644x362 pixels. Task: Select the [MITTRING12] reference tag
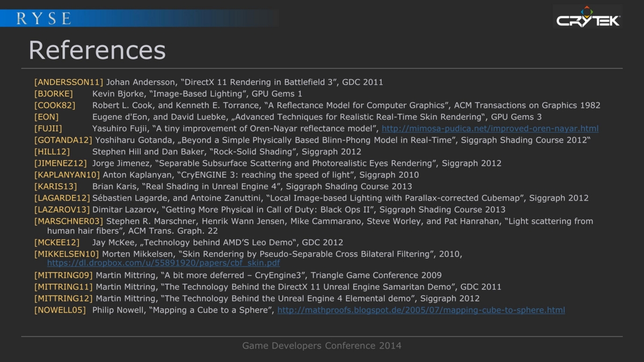[63, 299]
